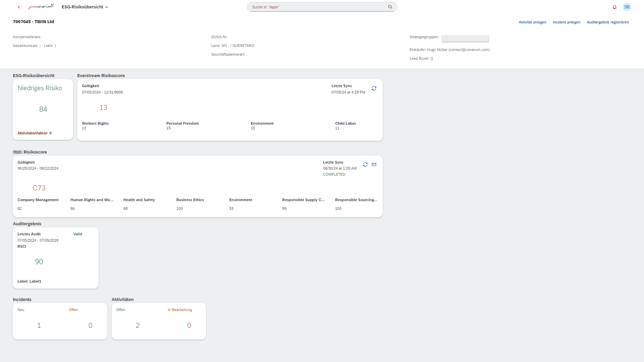Image resolution: width=644 pixels, height=362 pixels.
Task: Click the Aktivität anlegen link
Action: (532, 22)
